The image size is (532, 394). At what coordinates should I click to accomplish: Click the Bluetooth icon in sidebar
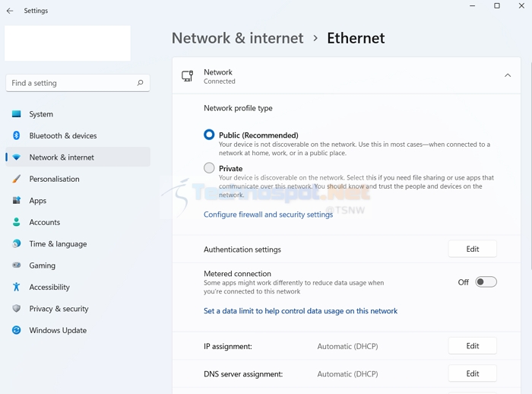click(x=16, y=135)
